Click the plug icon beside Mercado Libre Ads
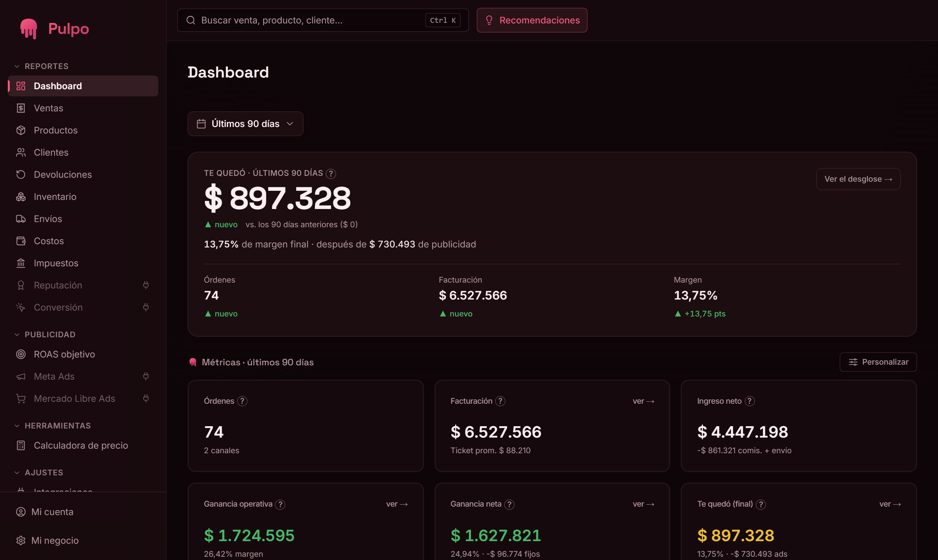 pos(146,399)
